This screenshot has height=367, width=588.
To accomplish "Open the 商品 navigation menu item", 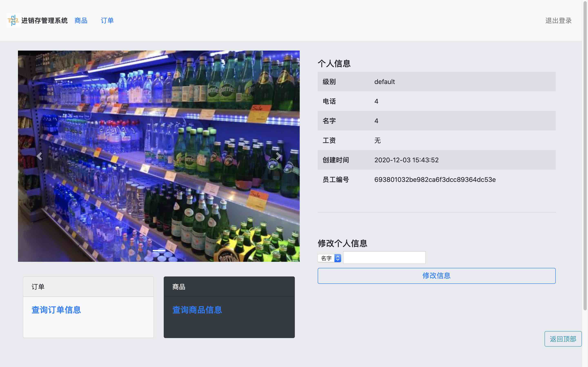I will point(81,21).
